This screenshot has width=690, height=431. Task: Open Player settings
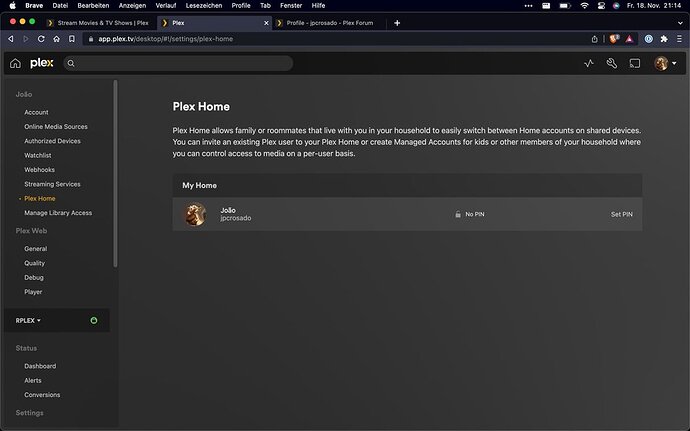click(x=33, y=292)
